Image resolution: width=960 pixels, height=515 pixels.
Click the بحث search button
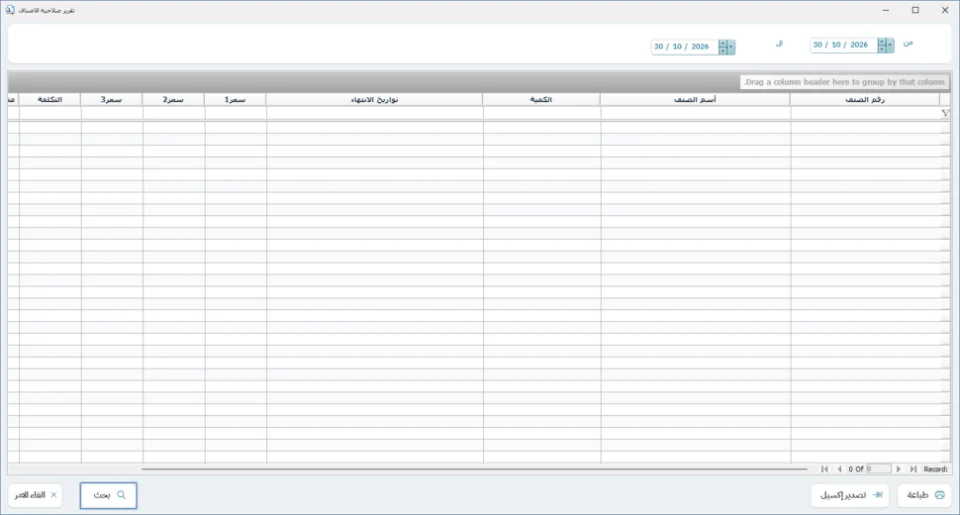click(x=108, y=495)
